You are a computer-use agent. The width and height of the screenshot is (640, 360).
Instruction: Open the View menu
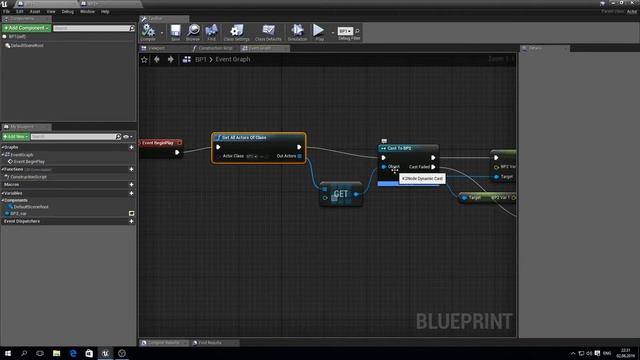51,11
